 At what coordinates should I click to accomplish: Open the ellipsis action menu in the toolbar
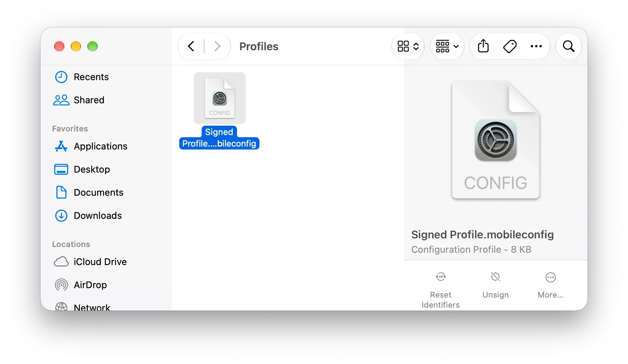pyautogui.click(x=536, y=46)
